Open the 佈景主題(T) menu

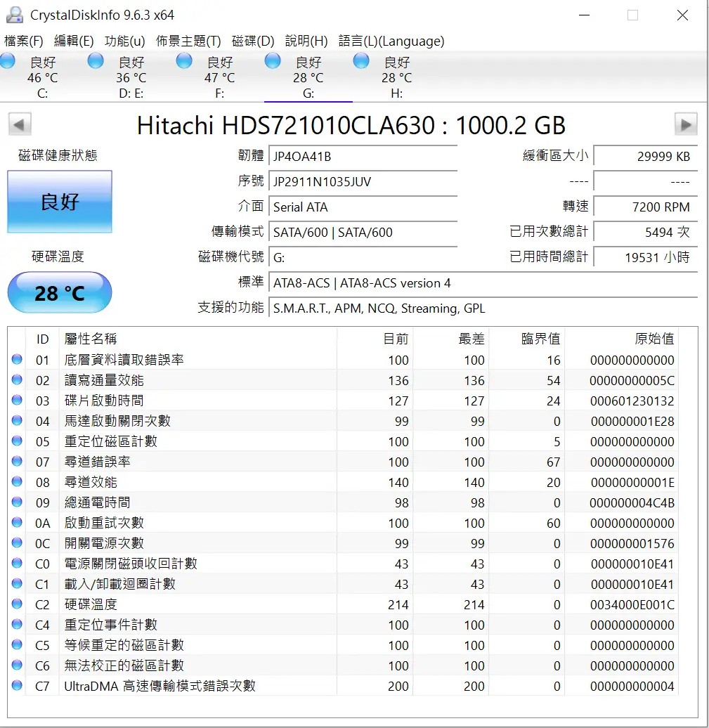click(188, 41)
